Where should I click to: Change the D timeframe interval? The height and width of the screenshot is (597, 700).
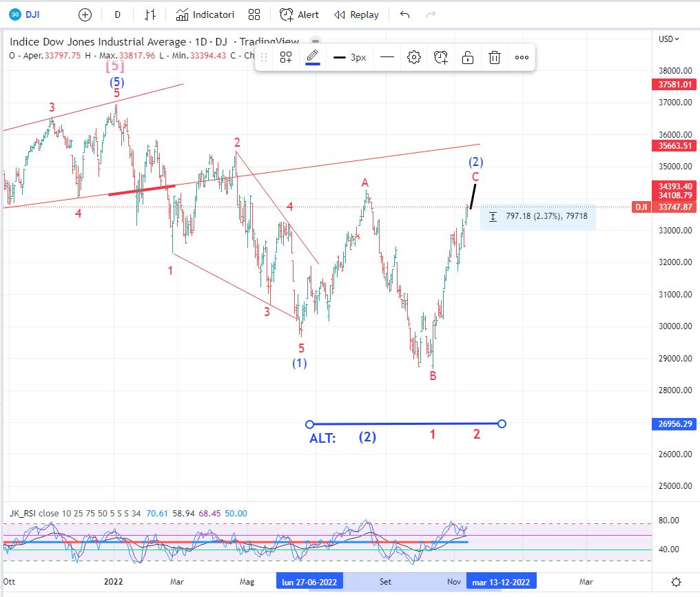[117, 14]
